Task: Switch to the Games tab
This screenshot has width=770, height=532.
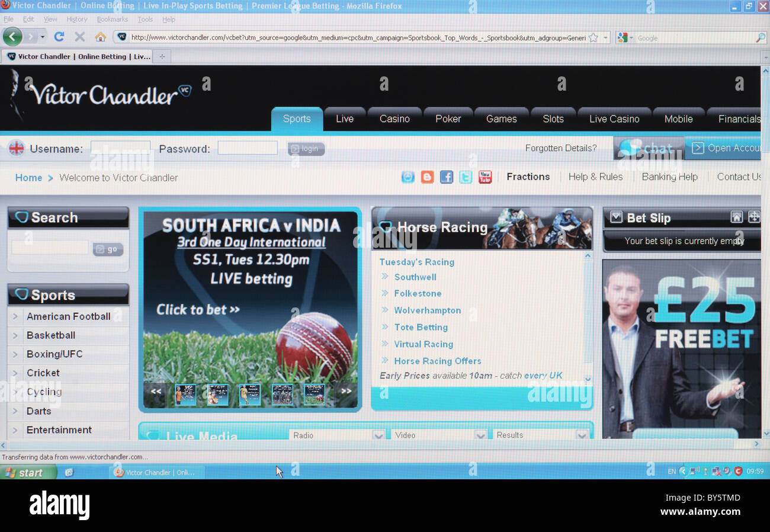Action: [x=502, y=119]
